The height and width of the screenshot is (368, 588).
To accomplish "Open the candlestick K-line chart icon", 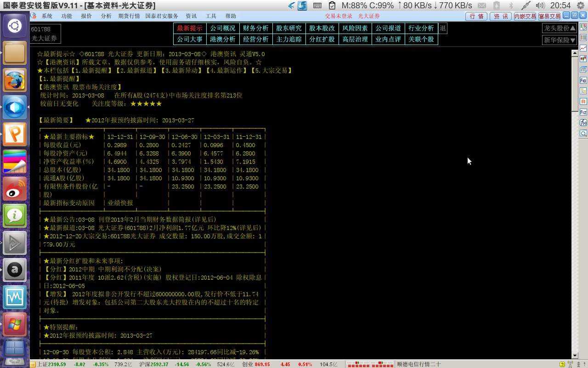I will [x=583, y=58].
